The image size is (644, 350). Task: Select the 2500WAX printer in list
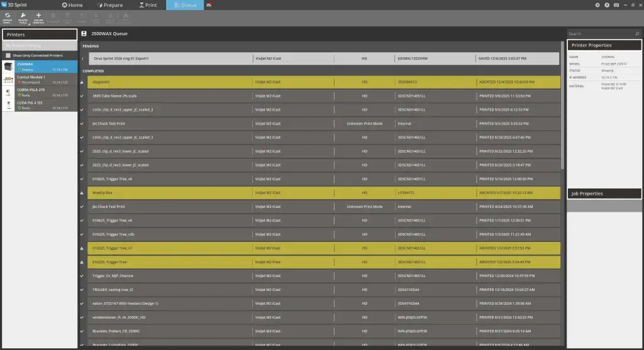click(x=40, y=67)
